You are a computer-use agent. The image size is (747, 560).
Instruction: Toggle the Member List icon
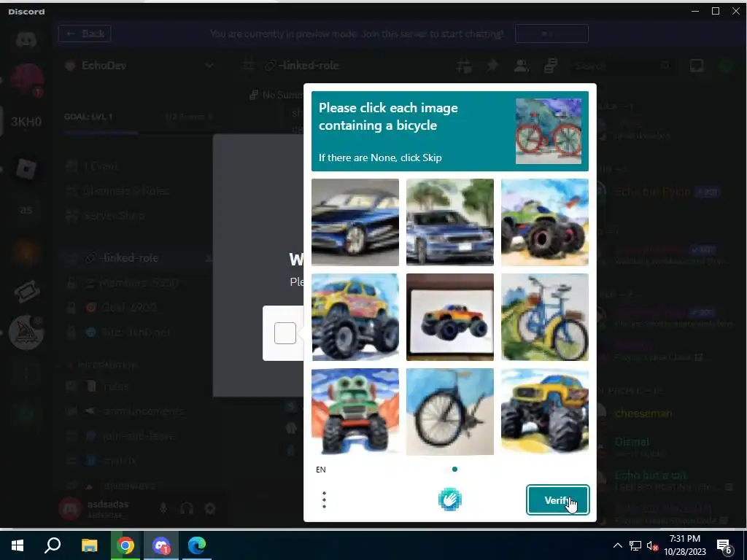pos(522,66)
